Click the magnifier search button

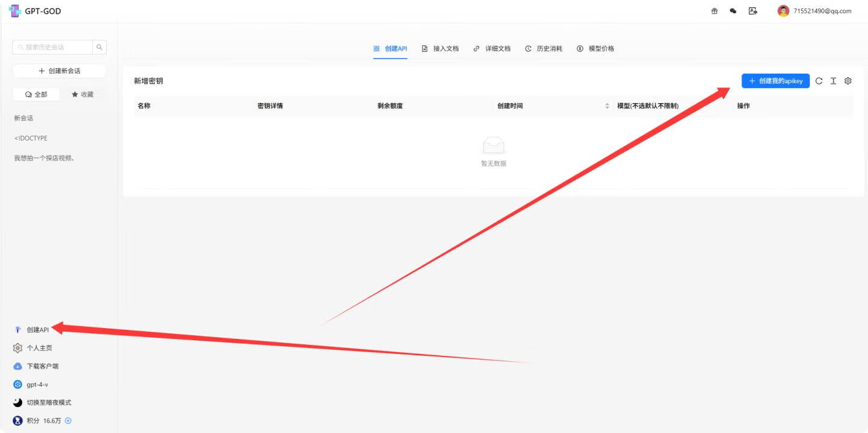click(99, 47)
